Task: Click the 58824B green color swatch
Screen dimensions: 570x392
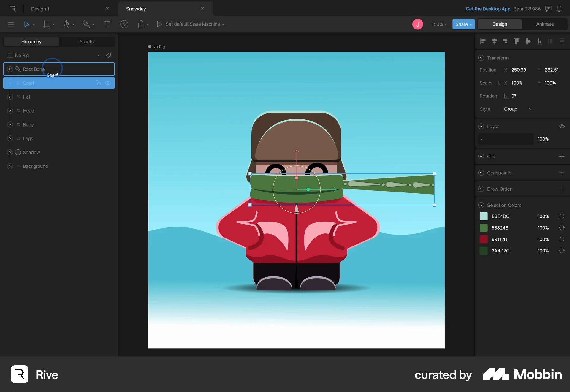Action: pyautogui.click(x=484, y=228)
